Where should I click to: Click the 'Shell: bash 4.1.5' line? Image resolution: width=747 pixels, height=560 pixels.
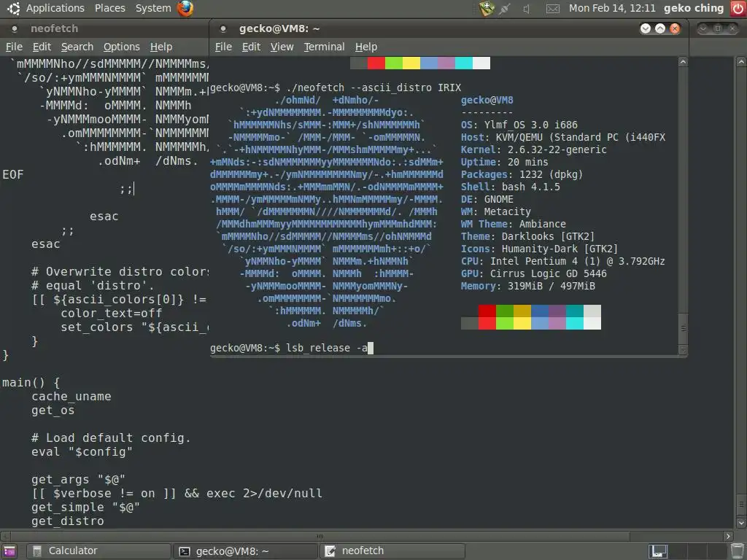[510, 187]
